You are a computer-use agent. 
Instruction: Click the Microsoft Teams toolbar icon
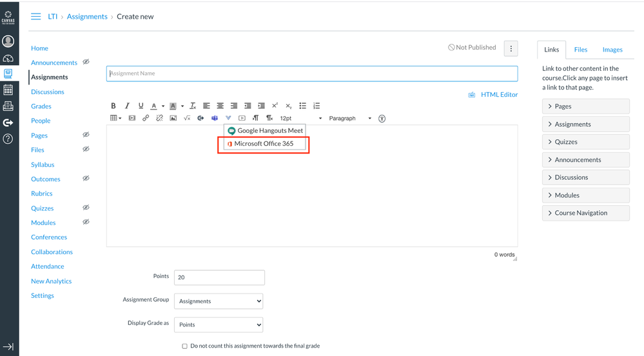(215, 118)
